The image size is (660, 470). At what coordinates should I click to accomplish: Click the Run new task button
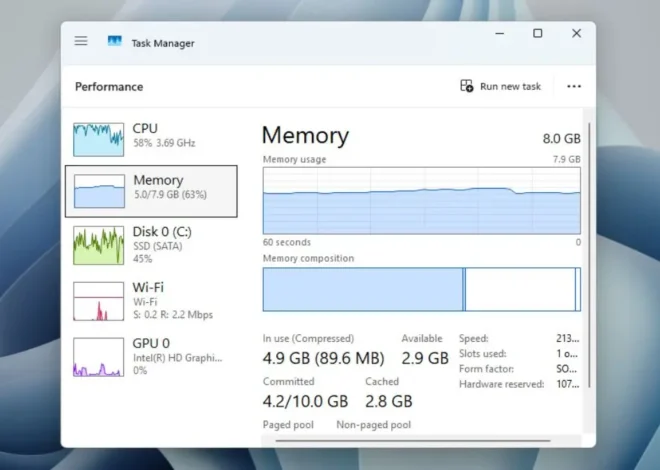pyautogui.click(x=500, y=86)
